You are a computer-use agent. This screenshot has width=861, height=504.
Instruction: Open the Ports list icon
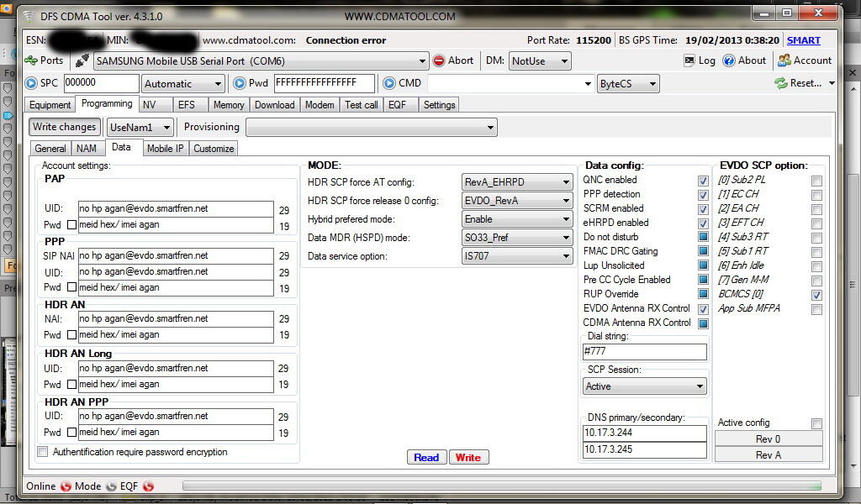pos(31,60)
